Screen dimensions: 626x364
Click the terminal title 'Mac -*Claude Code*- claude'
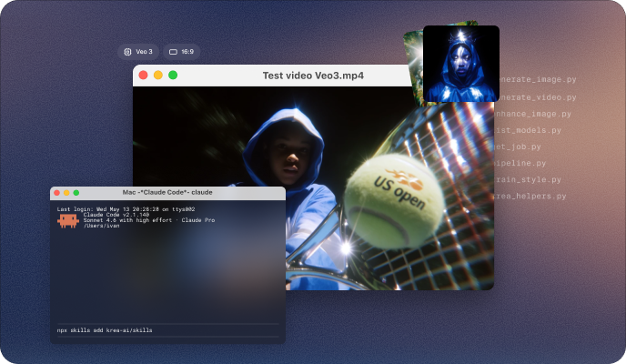[x=167, y=192]
